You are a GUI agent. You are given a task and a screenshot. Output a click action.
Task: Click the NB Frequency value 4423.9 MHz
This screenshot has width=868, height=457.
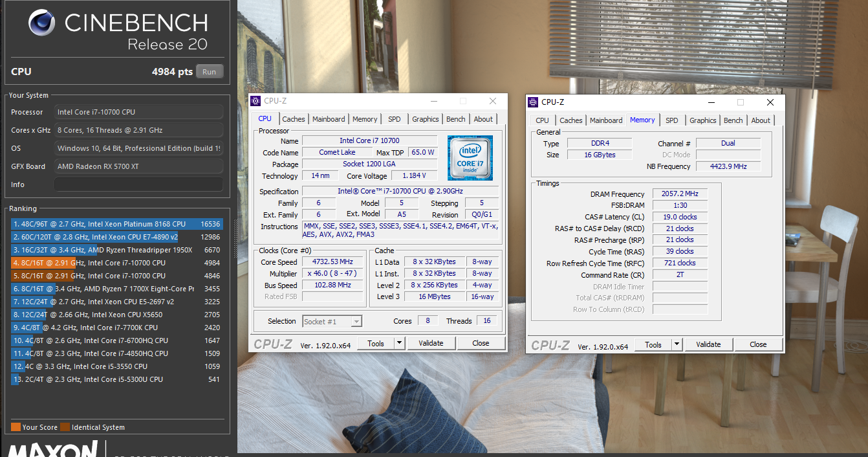728,166
